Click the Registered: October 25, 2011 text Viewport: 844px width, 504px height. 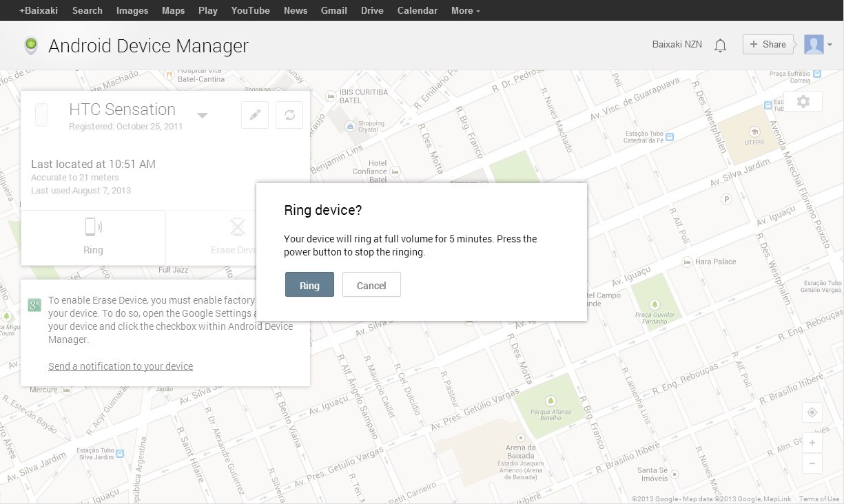pos(126,127)
